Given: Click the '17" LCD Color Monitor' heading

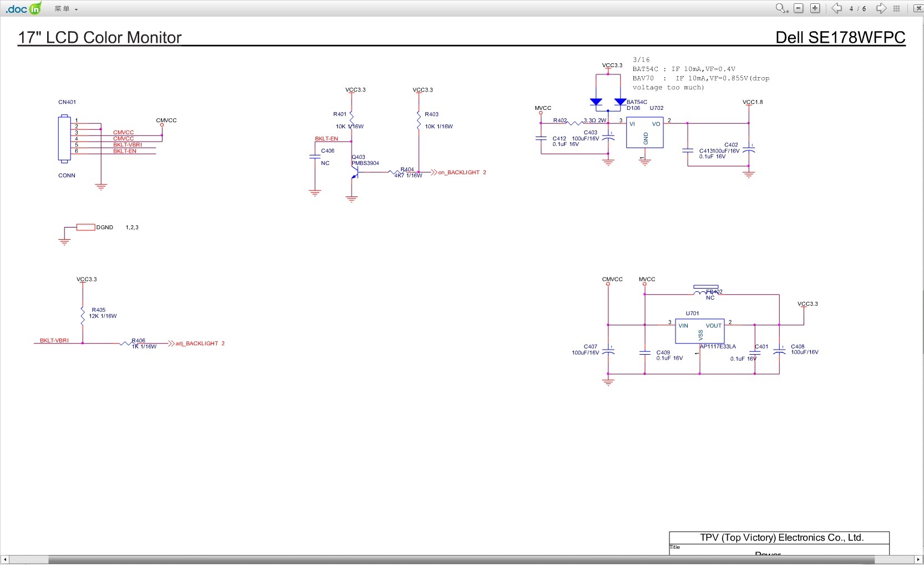Looking at the screenshot, I should click(100, 37).
